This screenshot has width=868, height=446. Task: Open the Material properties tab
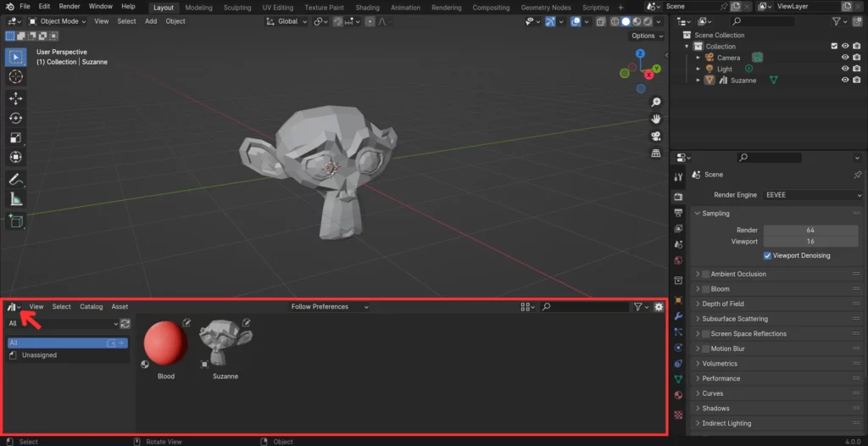click(679, 395)
